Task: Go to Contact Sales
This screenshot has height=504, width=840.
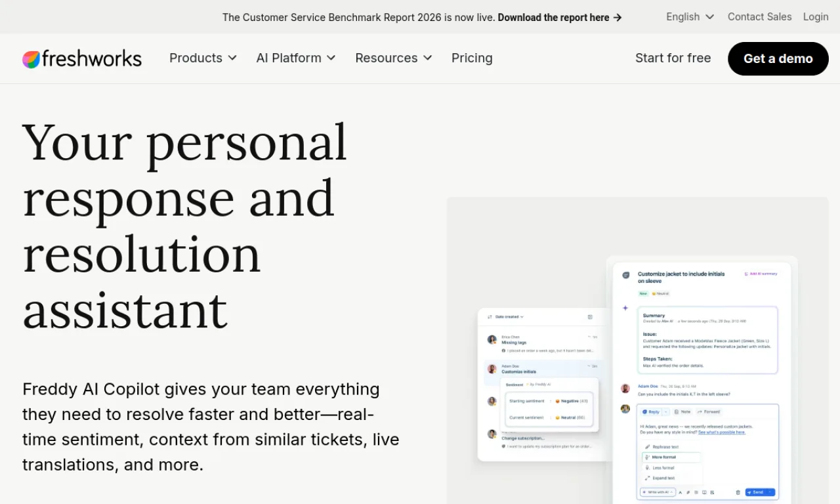Action: click(759, 17)
